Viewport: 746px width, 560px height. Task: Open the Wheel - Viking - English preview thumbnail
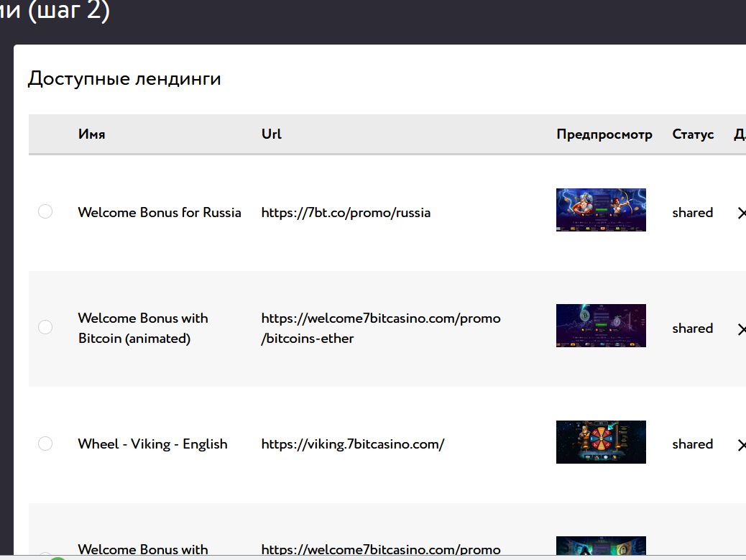(x=601, y=442)
